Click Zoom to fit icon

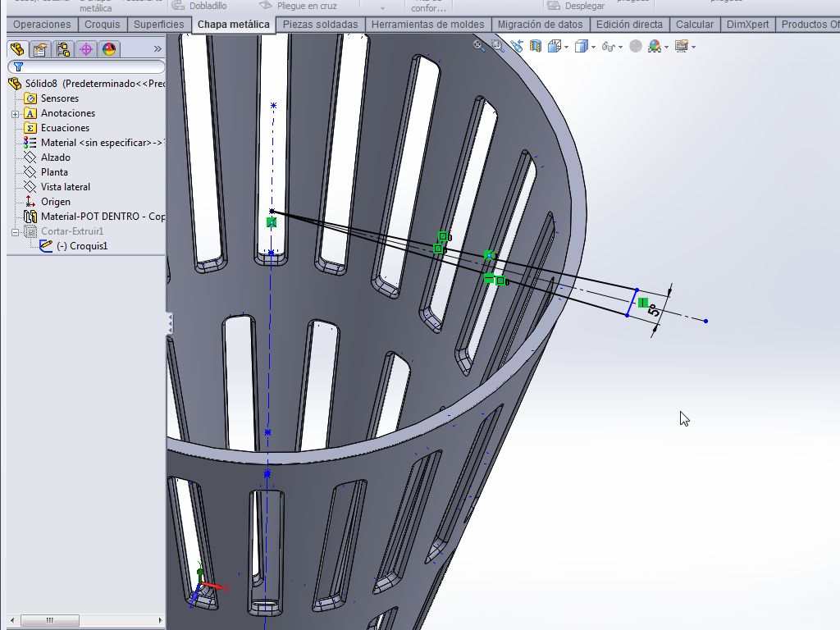[x=479, y=46]
